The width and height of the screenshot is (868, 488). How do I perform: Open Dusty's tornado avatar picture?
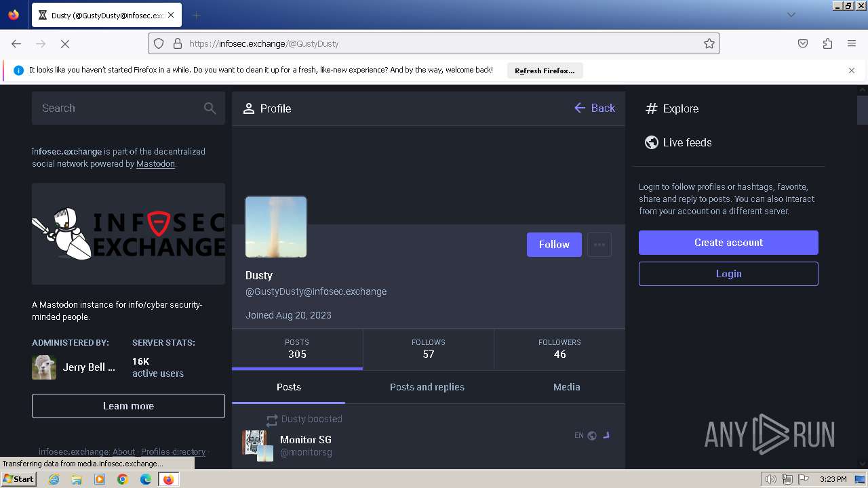(276, 227)
